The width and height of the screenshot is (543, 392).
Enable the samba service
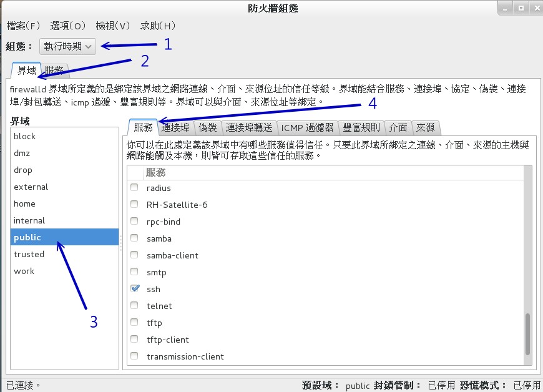click(x=134, y=238)
